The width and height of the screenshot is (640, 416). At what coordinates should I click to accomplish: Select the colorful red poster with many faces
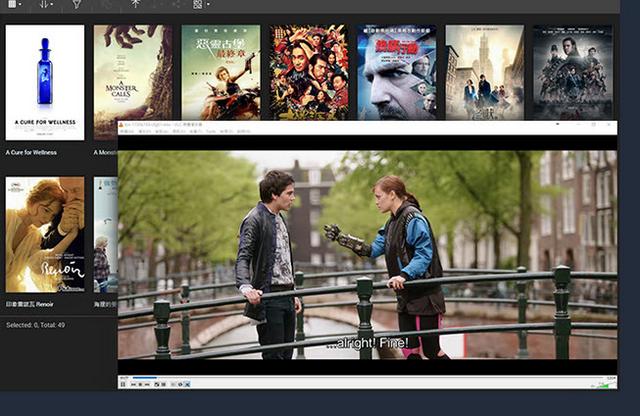[x=309, y=72]
